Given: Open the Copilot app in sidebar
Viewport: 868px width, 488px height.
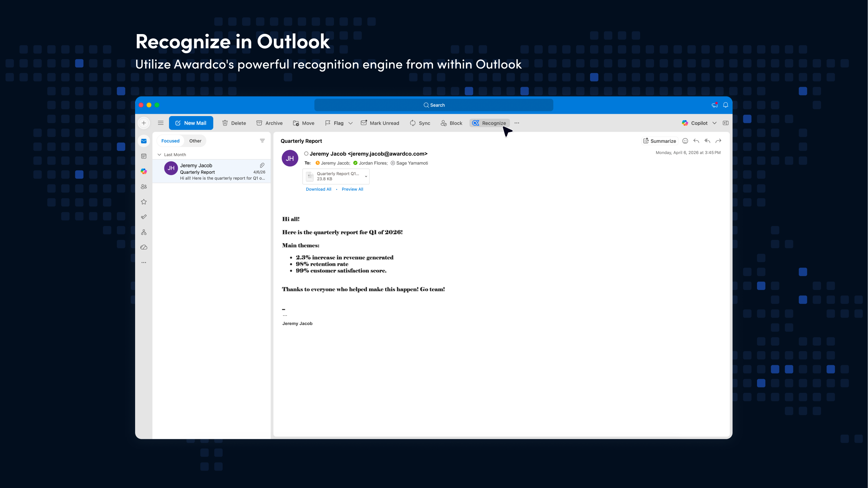Looking at the screenshot, I should 144,171.
